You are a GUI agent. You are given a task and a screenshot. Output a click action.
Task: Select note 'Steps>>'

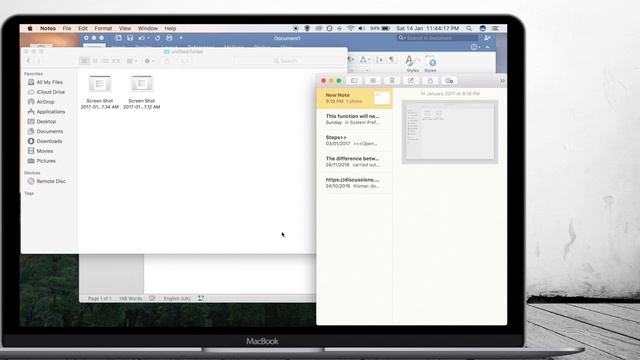point(354,140)
